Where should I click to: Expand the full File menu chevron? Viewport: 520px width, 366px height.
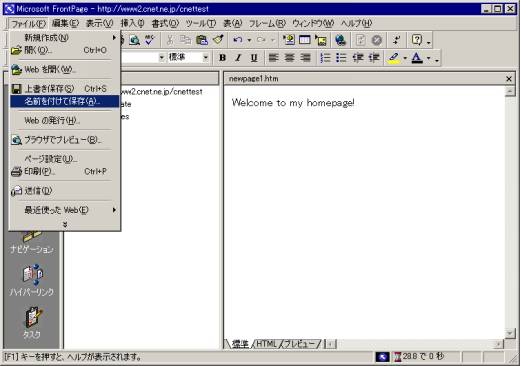65,224
